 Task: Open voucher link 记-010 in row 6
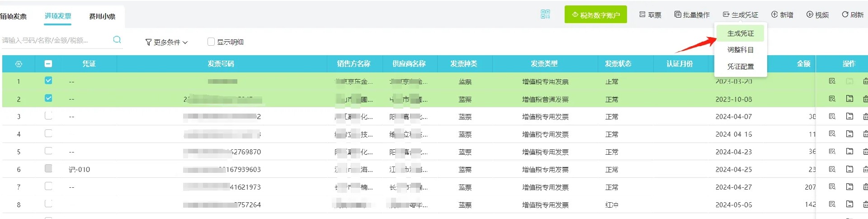[x=79, y=170]
